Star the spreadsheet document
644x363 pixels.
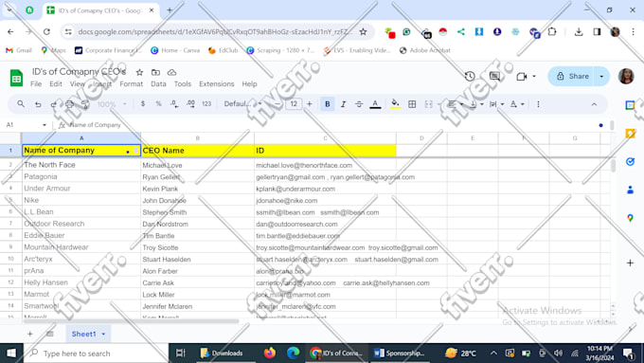point(139,72)
